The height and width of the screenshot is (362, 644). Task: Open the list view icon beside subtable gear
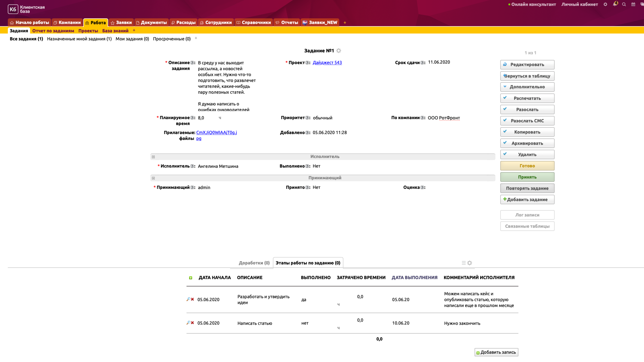(464, 263)
